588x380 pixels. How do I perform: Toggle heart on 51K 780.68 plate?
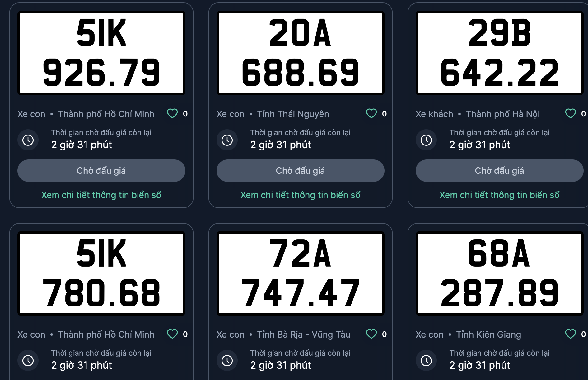pyautogui.click(x=172, y=334)
